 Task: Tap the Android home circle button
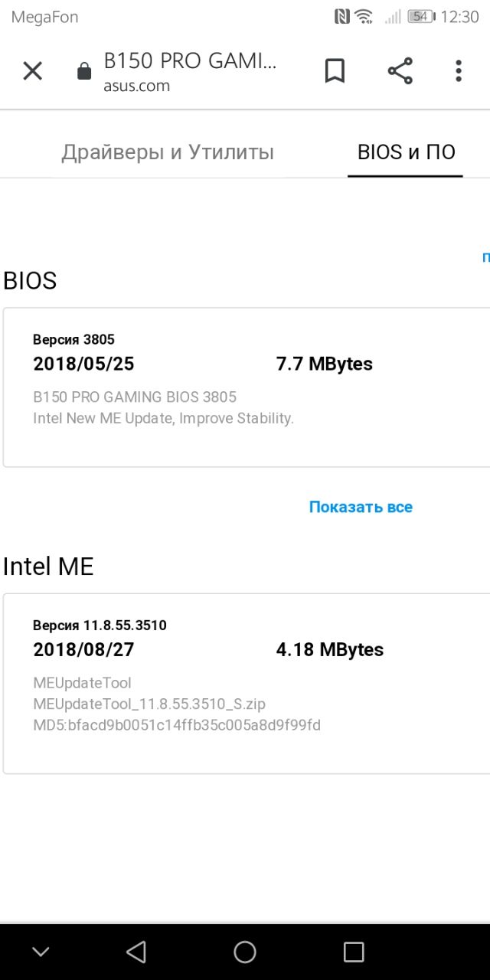pyautogui.click(x=245, y=952)
